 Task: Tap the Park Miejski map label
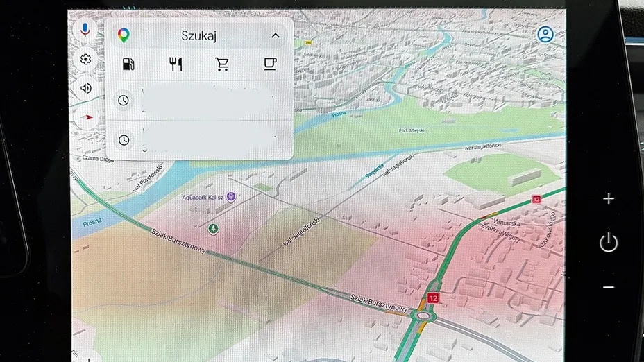point(412,130)
